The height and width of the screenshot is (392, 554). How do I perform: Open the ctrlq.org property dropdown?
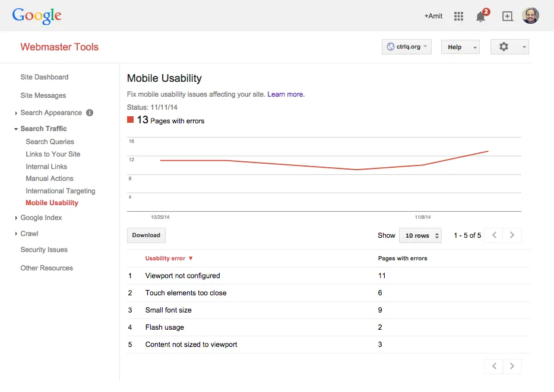[406, 46]
